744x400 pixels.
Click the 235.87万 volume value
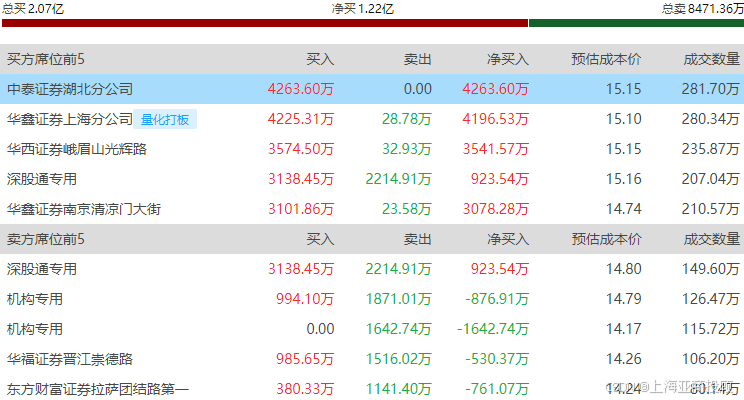(x=711, y=149)
